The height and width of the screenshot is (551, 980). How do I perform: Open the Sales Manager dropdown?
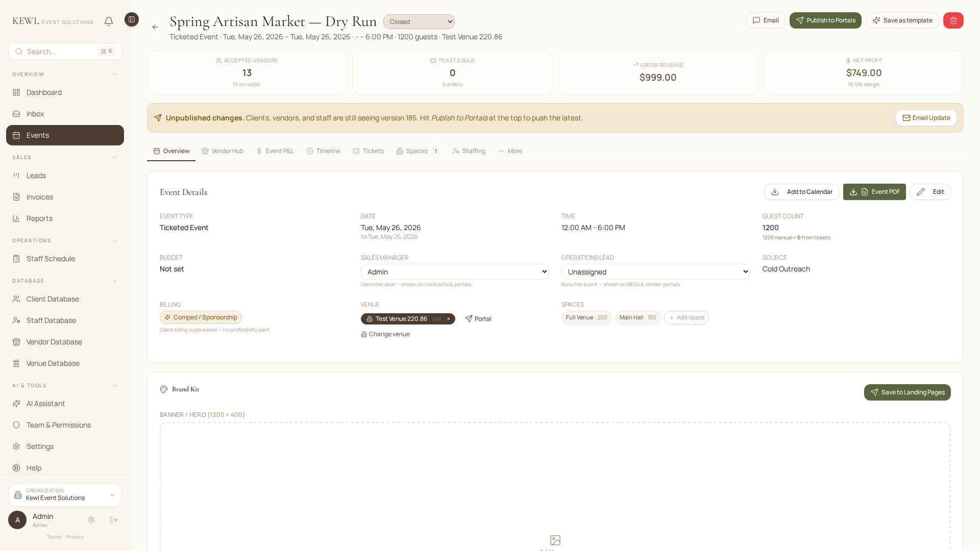tap(455, 272)
